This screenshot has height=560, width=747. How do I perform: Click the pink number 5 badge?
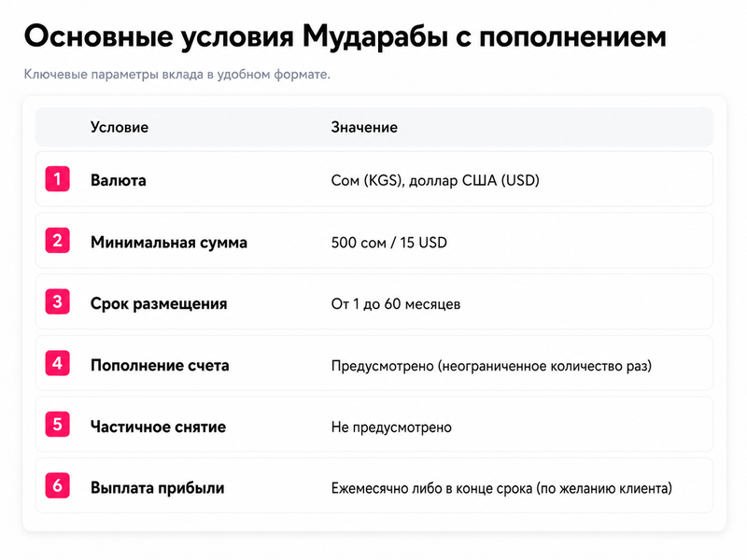pos(57,425)
